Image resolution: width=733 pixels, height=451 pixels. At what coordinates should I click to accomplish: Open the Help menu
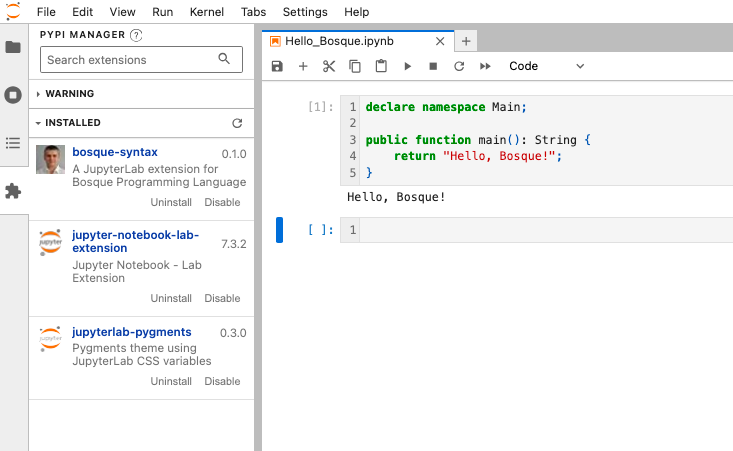[x=357, y=12]
